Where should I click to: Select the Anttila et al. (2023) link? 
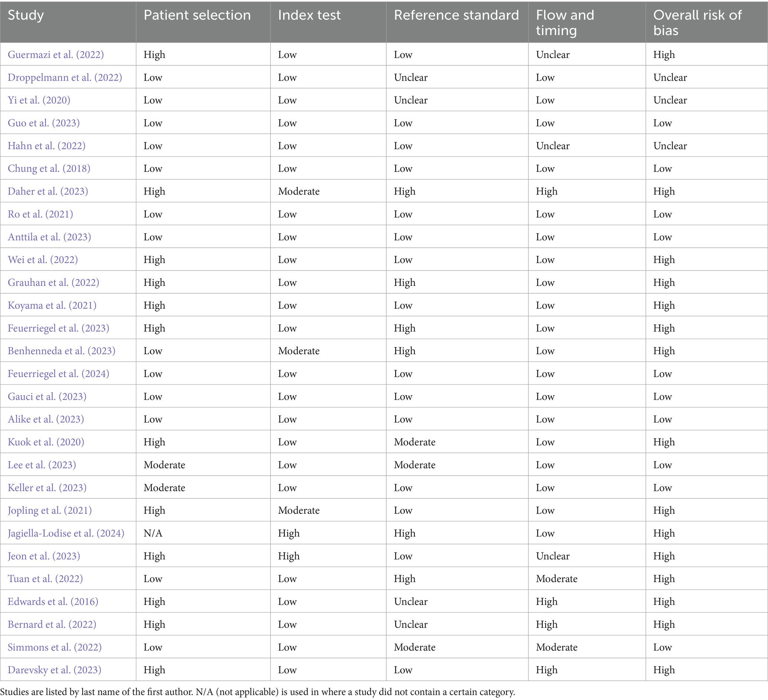(x=49, y=237)
